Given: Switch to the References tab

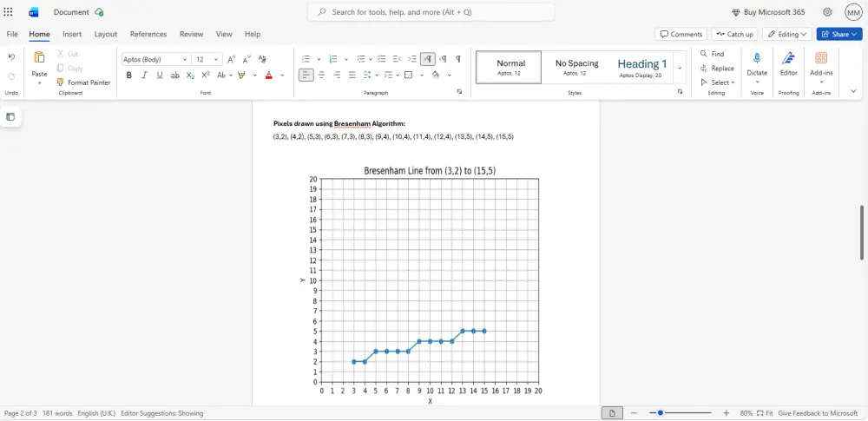Looking at the screenshot, I should coord(148,35).
